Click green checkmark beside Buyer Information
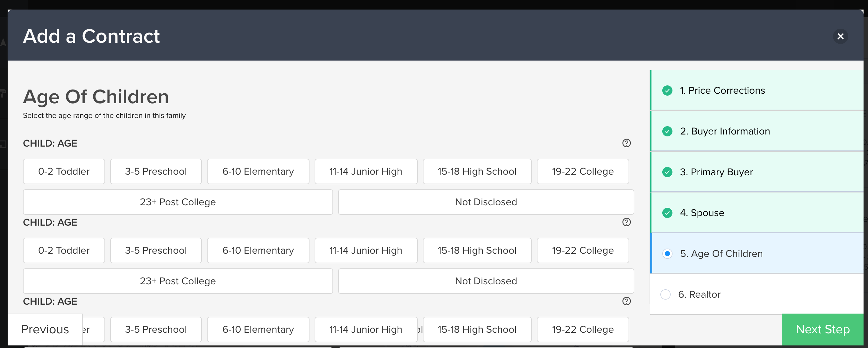 click(667, 131)
